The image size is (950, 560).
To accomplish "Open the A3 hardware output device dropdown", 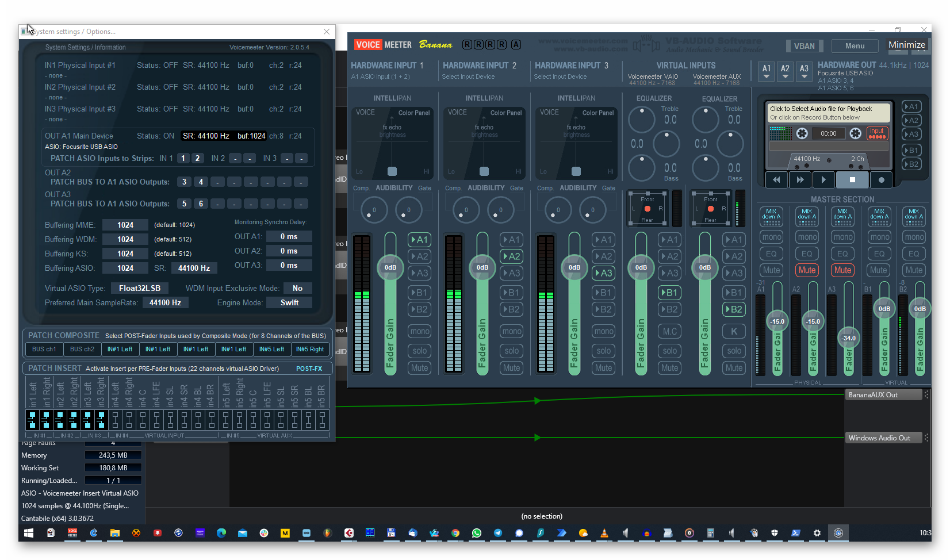I will click(x=804, y=71).
